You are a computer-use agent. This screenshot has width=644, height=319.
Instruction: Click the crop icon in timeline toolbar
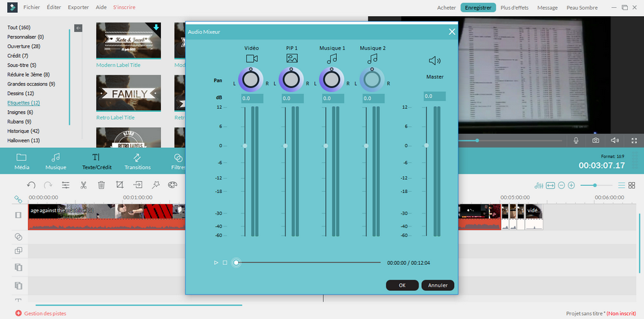(x=119, y=185)
